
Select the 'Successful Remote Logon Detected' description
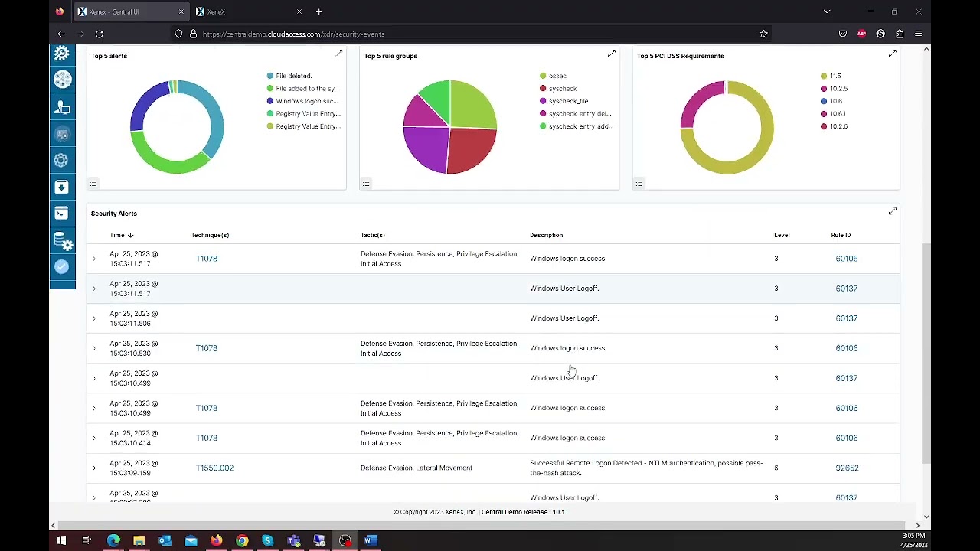[x=646, y=468]
